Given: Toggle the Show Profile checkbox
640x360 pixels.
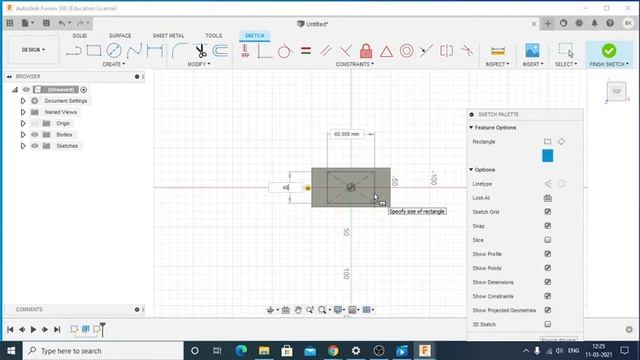Looking at the screenshot, I should pos(548,254).
